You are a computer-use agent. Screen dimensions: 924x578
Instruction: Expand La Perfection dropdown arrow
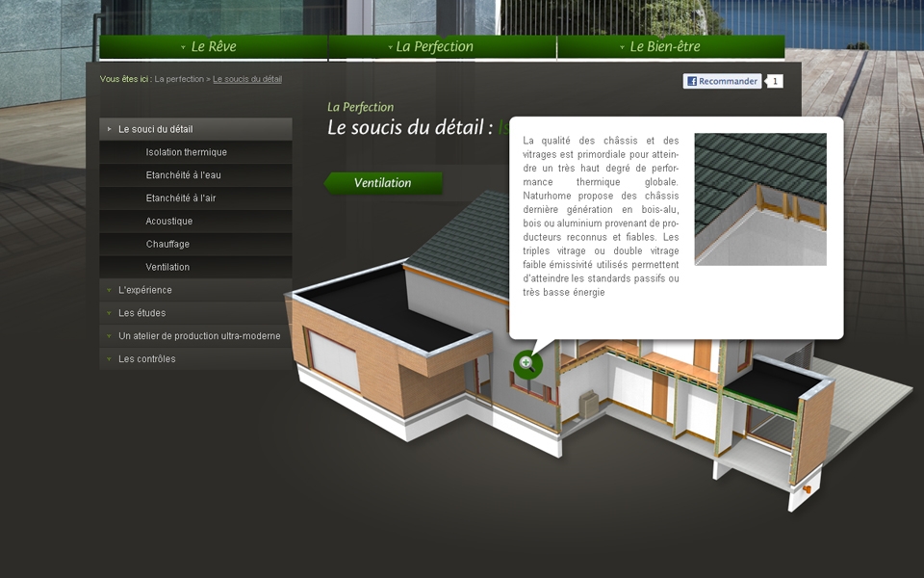[x=390, y=48]
